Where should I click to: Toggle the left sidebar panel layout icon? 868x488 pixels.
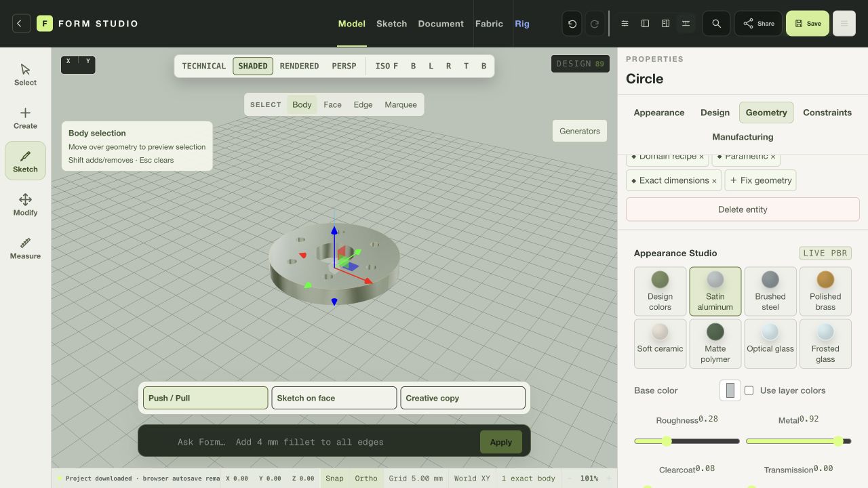pos(645,24)
